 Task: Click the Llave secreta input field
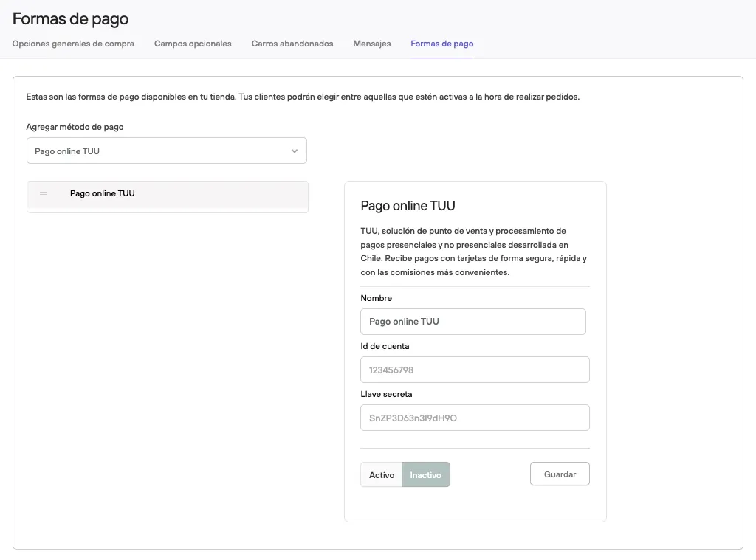pyautogui.click(x=475, y=418)
